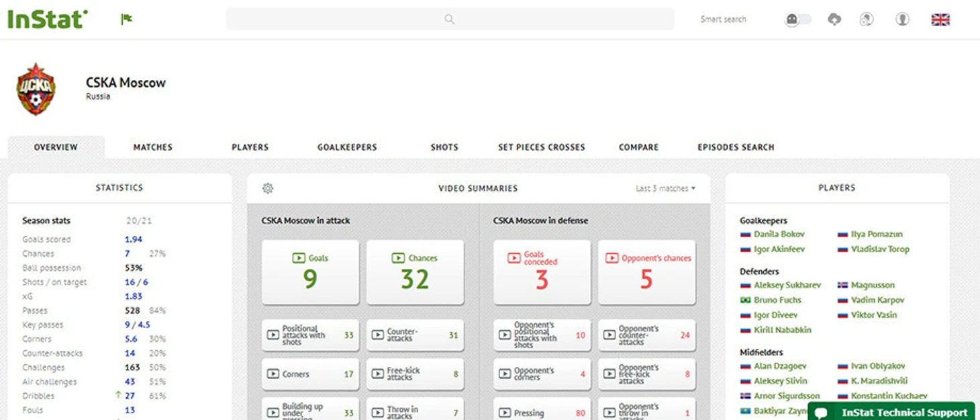This screenshot has height=420, width=980.
Task: Click play icon on Opponent's counter-attacks card
Action: 609,335
